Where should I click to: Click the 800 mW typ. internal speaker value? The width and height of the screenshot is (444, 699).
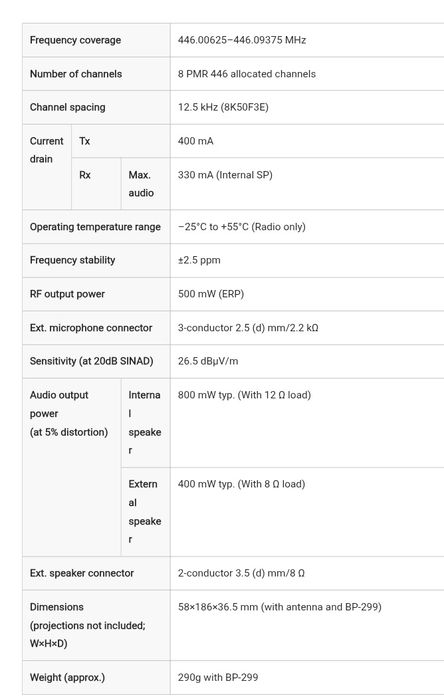tap(244, 395)
